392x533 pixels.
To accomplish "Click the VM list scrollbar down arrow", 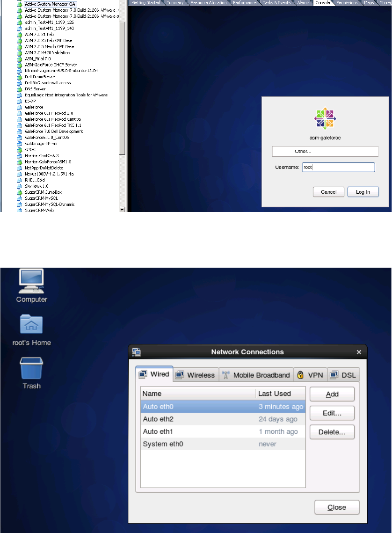I will 122,210.
